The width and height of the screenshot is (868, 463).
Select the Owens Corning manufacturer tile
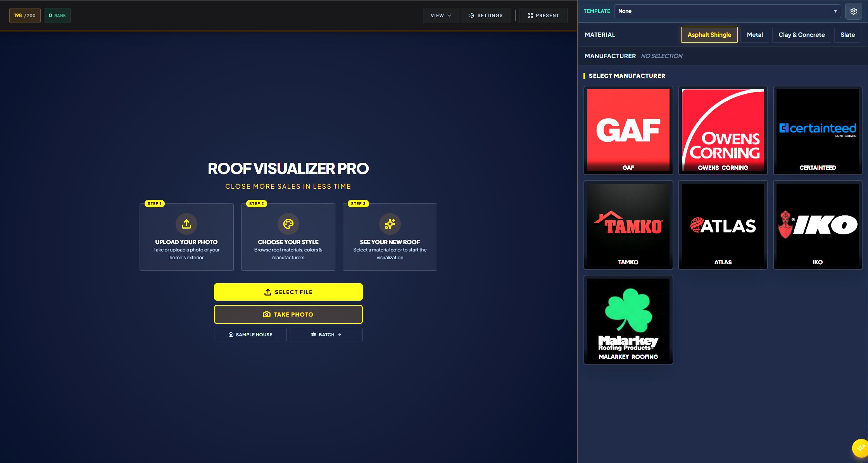coord(723,130)
